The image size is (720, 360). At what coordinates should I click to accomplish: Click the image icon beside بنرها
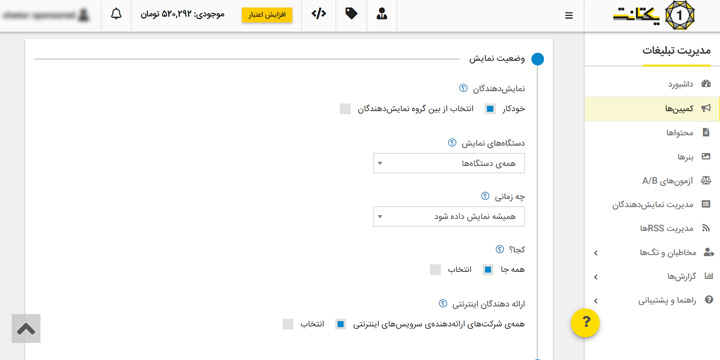tap(706, 157)
